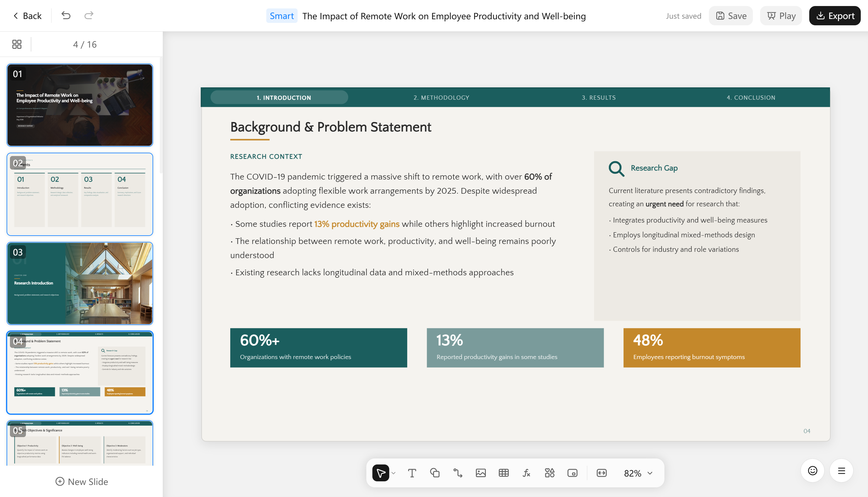Undo the last action
Screen dimensions: 868x497
coord(66,16)
